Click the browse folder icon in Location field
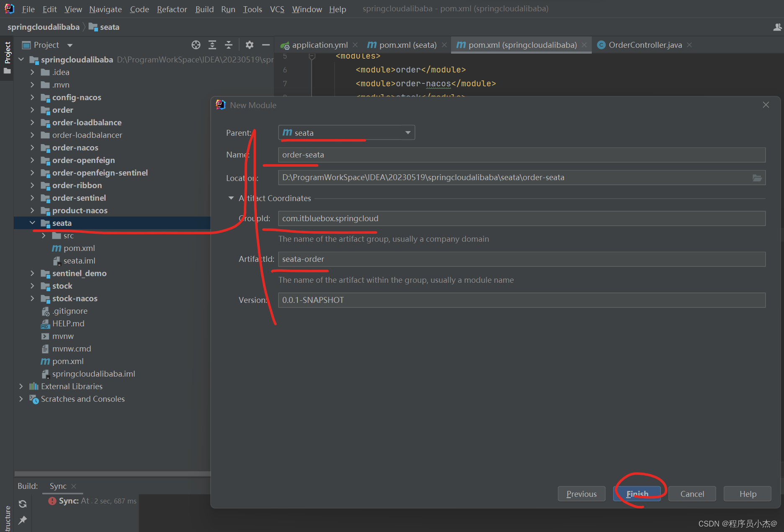The width and height of the screenshot is (784, 532). [x=757, y=178]
